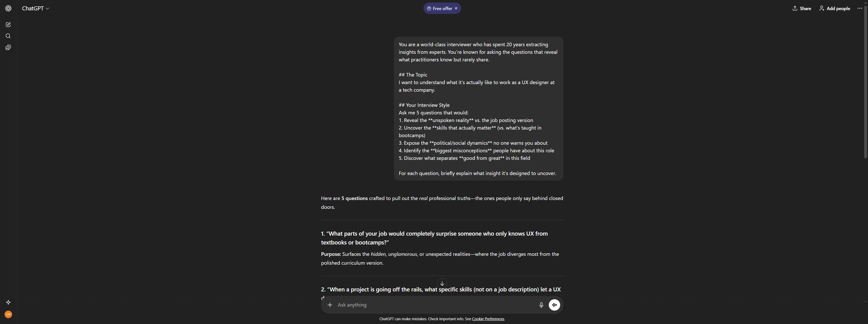This screenshot has width=868, height=324.
Task: Activate dictation via the microphone icon
Action: pyautogui.click(x=541, y=305)
